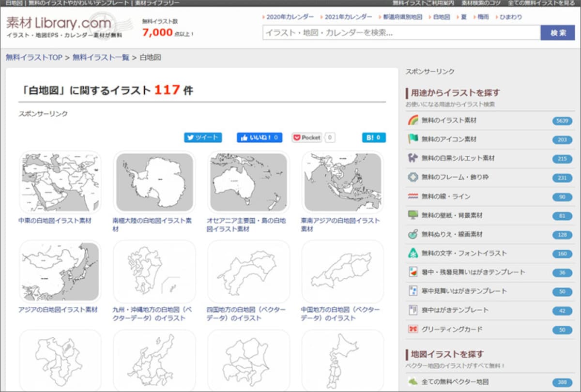The width and height of the screenshot is (581, 392).
Task: Click the frame icon for 無料のフレーム・飾り枠
Action: (x=413, y=177)
